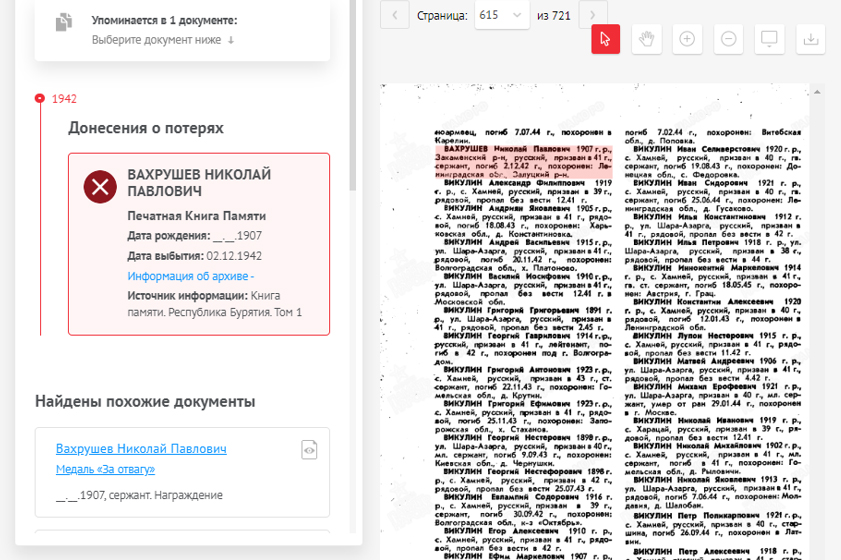Go to the previous page

point(394,15)
